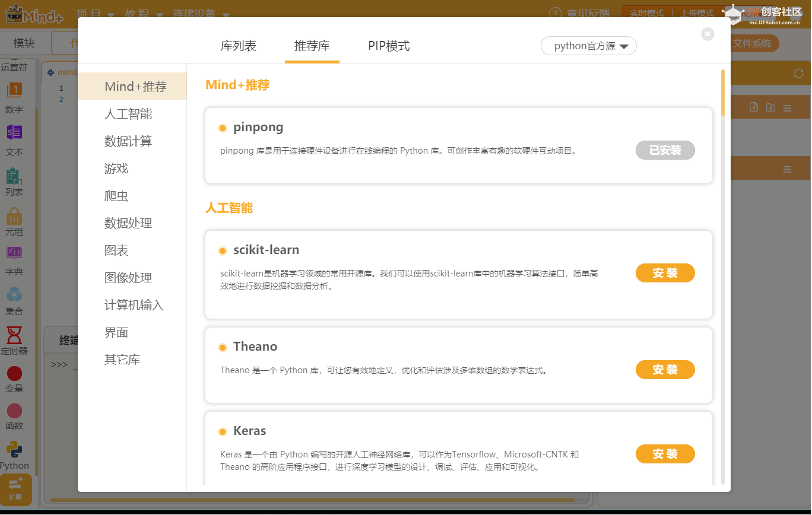
Task: Install the Keras library
Action: tap(665, 454)
